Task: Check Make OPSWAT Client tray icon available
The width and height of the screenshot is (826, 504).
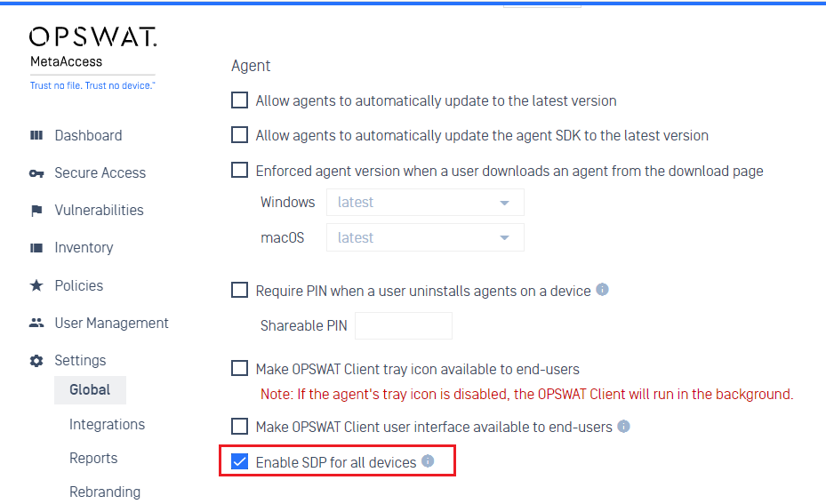Action: [x=240, y=368]
